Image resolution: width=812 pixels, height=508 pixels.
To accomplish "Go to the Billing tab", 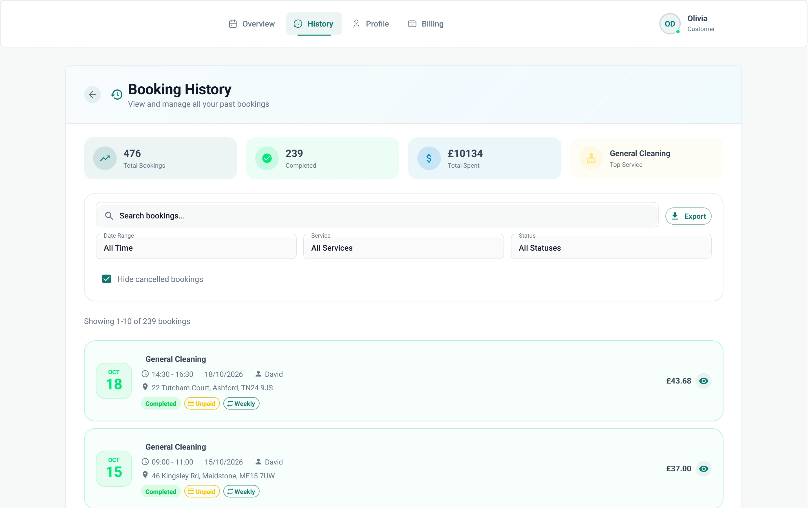I will click(426, 24).
